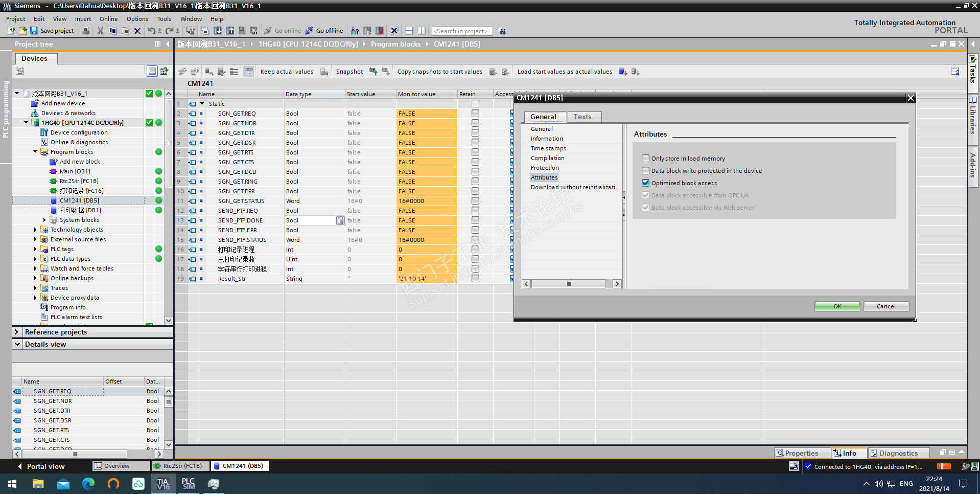Open the PLC SIM taskbar app
The image size is (980, 494).
click(x=188, y=483)
